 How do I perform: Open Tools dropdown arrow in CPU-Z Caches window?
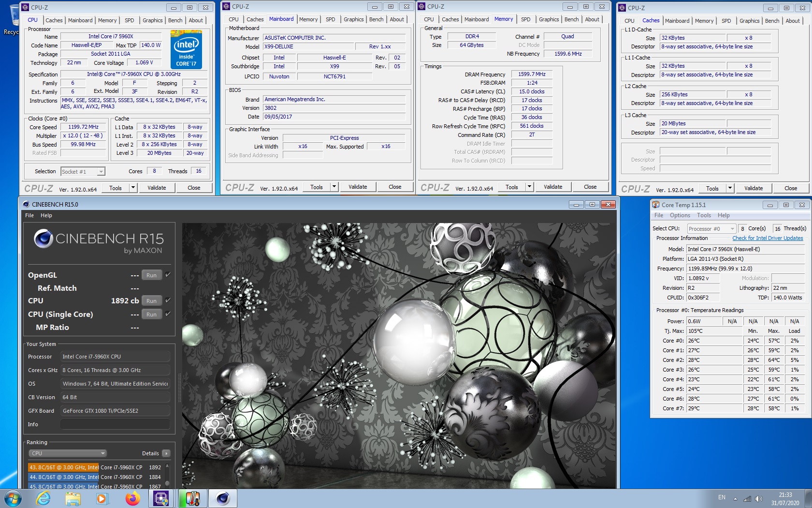click(x=730, y=188)
